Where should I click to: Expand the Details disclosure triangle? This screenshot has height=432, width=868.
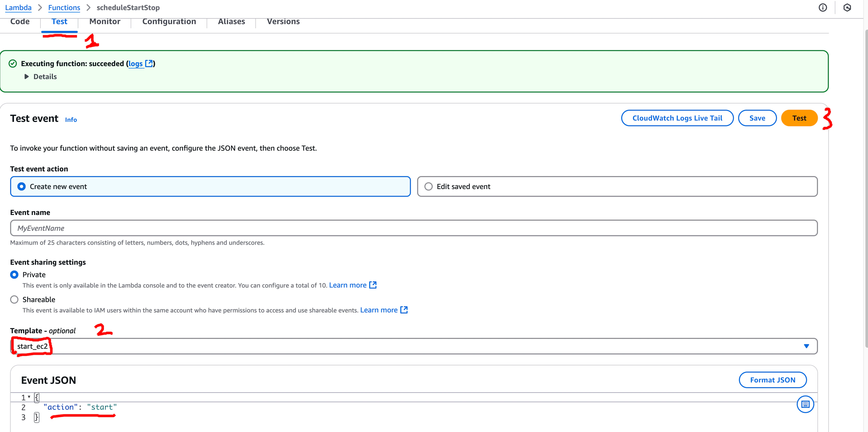27,76
